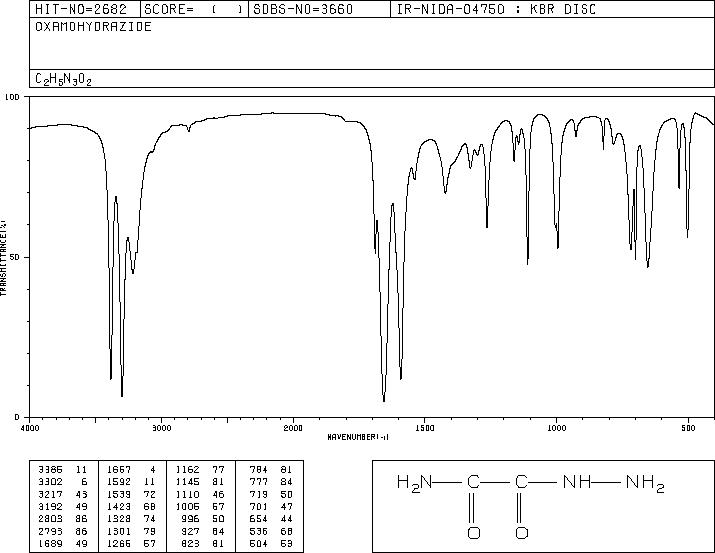The height and width of the screenshot is (553, 715).
Task: Click the 50 transmittance axis label
Action: 13,257
